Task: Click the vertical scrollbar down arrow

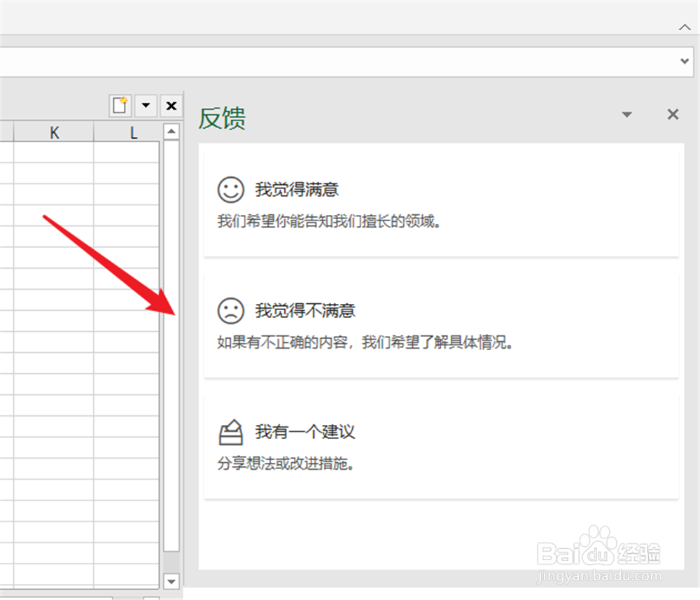Action: click(171, 581)
